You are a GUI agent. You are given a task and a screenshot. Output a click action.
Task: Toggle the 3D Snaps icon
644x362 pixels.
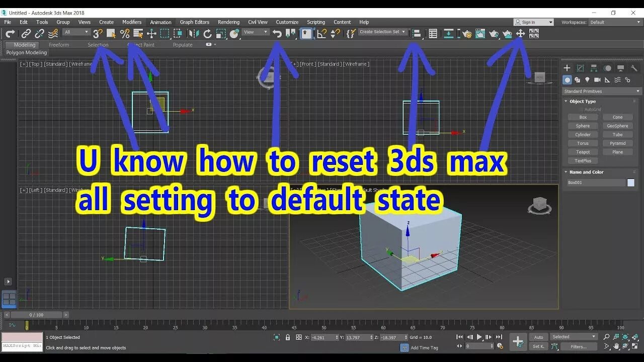tap(98, 34)
